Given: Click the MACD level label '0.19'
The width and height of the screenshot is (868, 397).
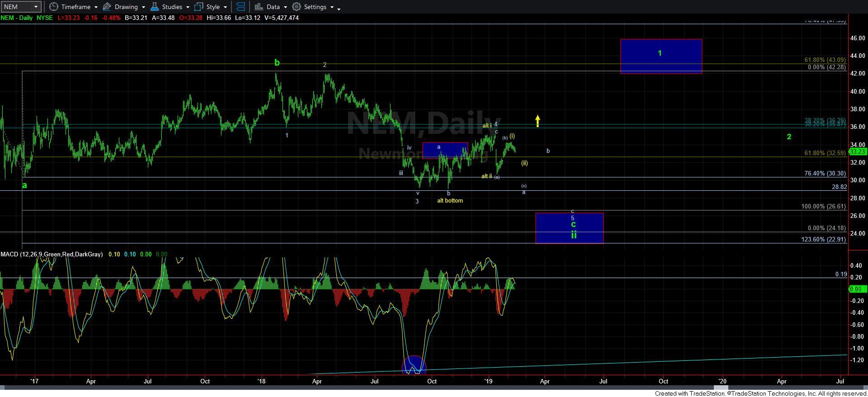Looking at the screenshot, I should pos(841,274).
